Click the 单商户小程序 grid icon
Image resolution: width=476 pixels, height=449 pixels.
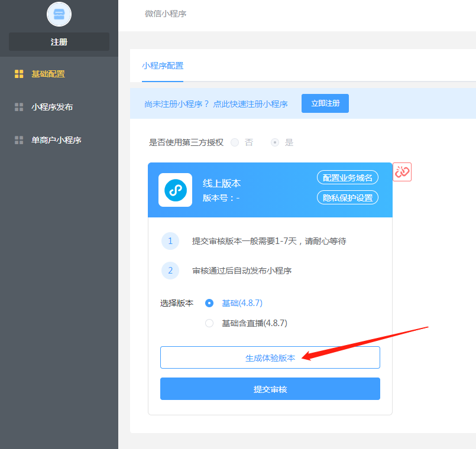(19, 140)
